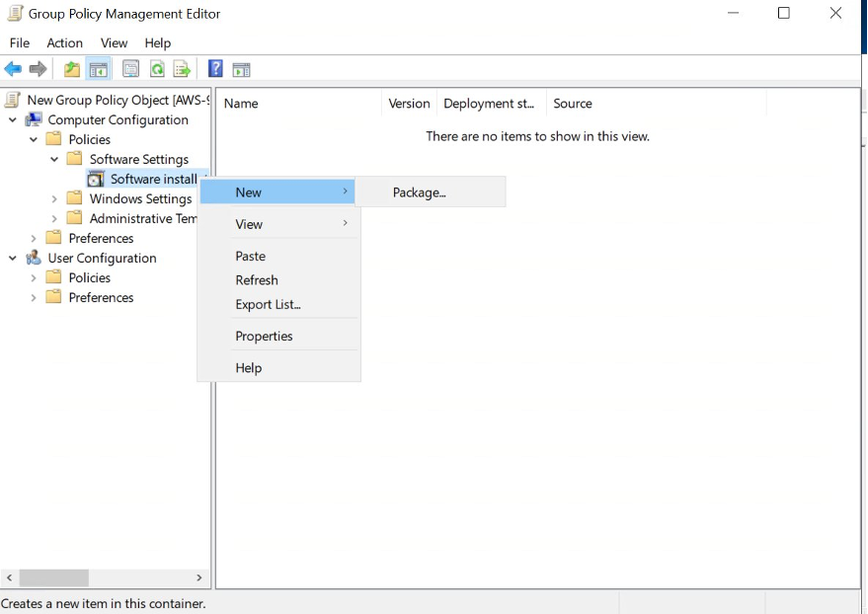Click the Up one level icon

coord(71,68)
